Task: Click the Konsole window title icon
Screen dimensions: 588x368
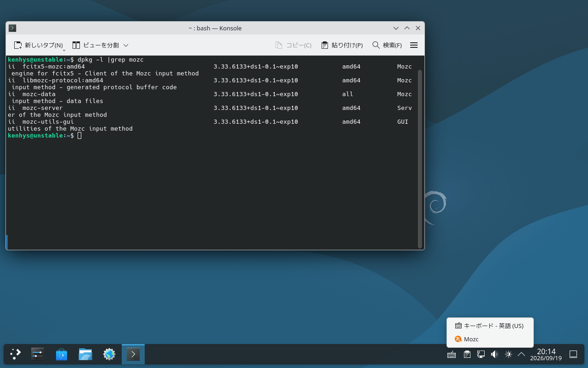Action: pyautogui.click(x=12, y=28)
